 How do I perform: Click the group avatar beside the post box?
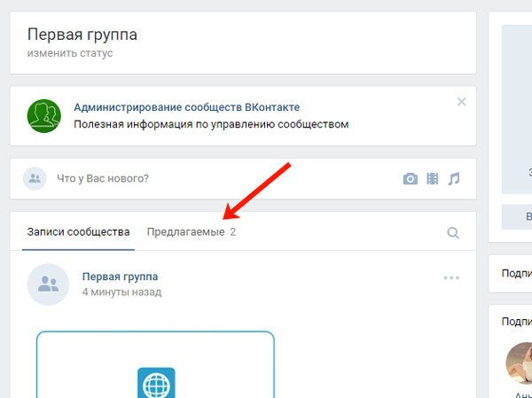coord(35,178)
